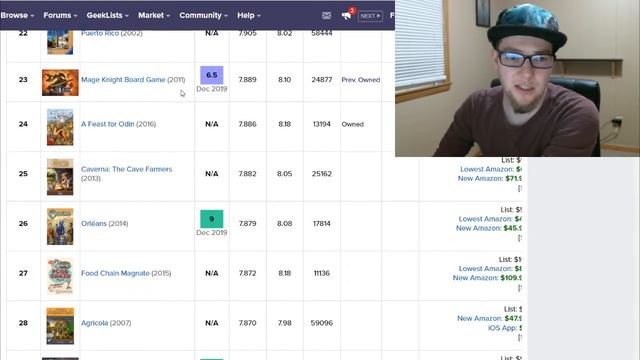Click New Amazon $47 link for Agricola
The image size is (640, 360).
489,318
